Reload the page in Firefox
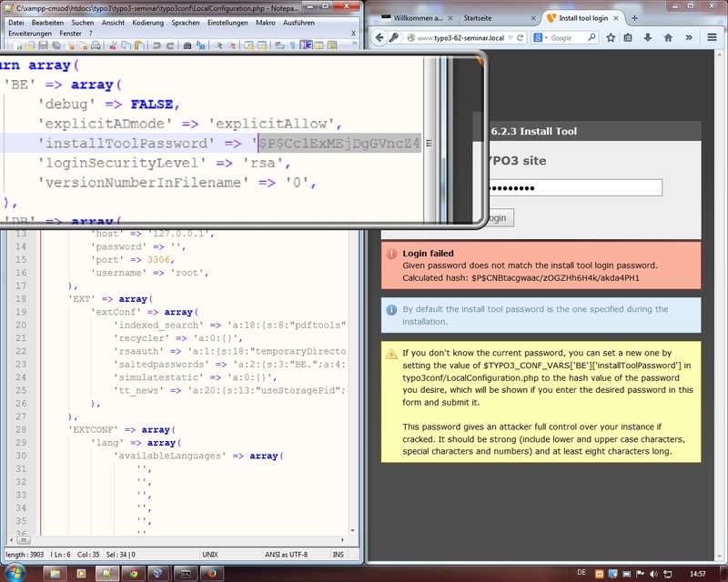The width and height of the screenshot is (728, 582). coord(519,37)
